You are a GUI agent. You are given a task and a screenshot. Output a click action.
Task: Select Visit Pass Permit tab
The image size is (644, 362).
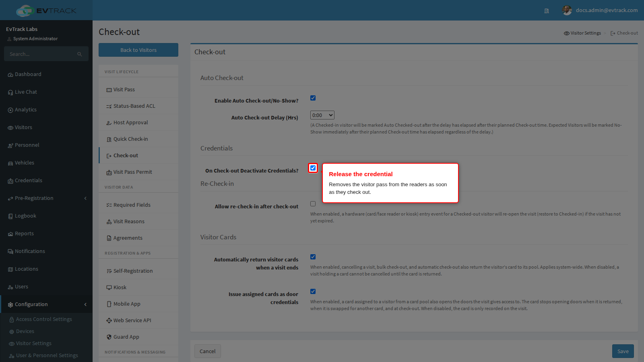point(138,172)
